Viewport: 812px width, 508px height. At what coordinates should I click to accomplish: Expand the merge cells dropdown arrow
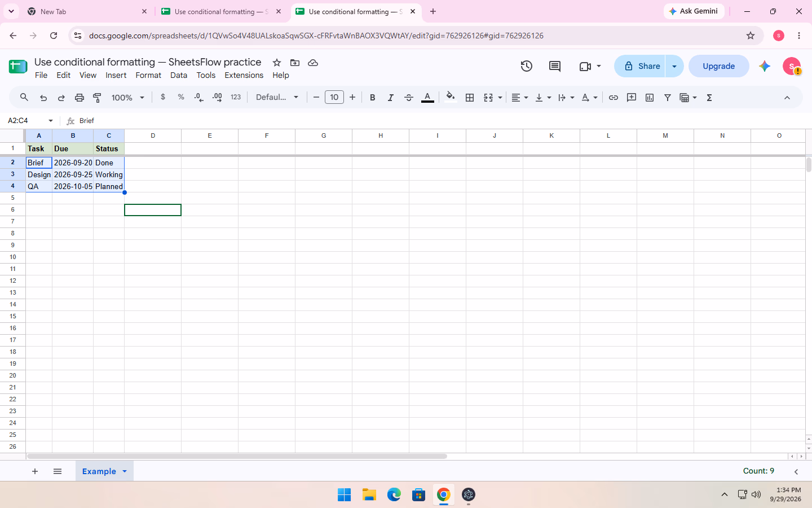point(500,98)
